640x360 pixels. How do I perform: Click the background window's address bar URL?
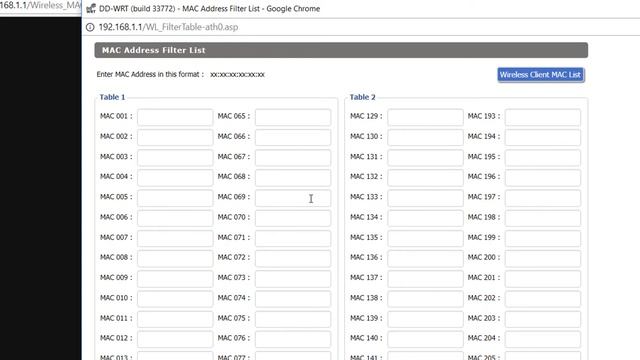(x=40, y=6)
